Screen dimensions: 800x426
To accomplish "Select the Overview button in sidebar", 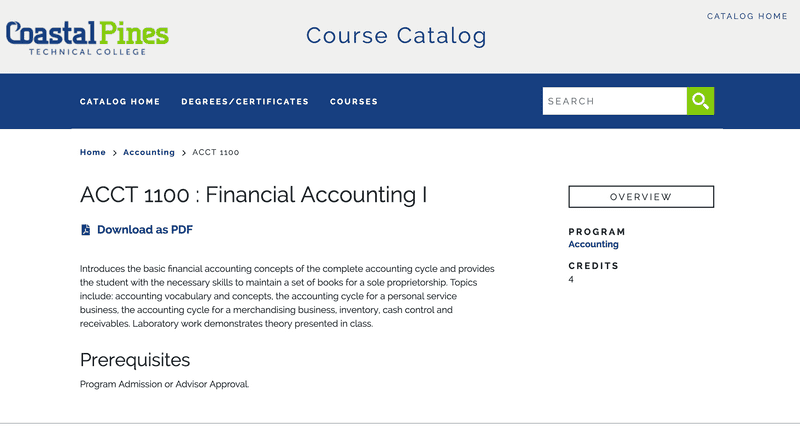I will click(x=641, y=197).
